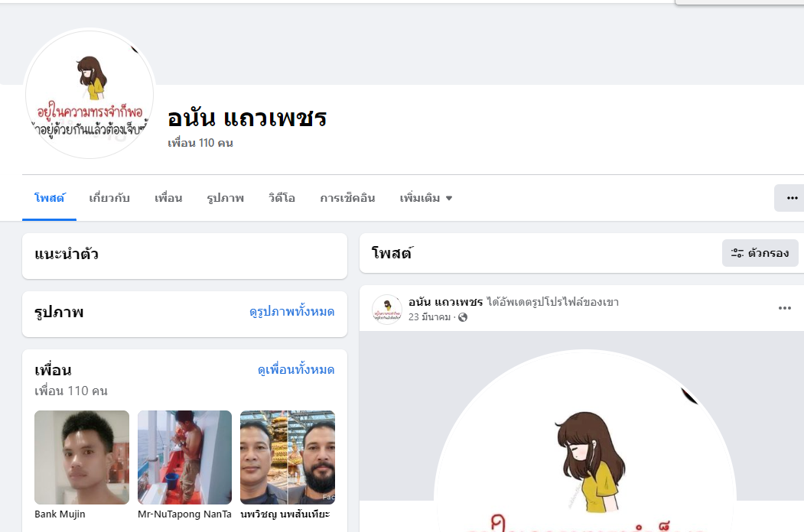Expand the เพิ่มเติม dropdown arrow
This screenshot has width=804, height=532.
448,198
